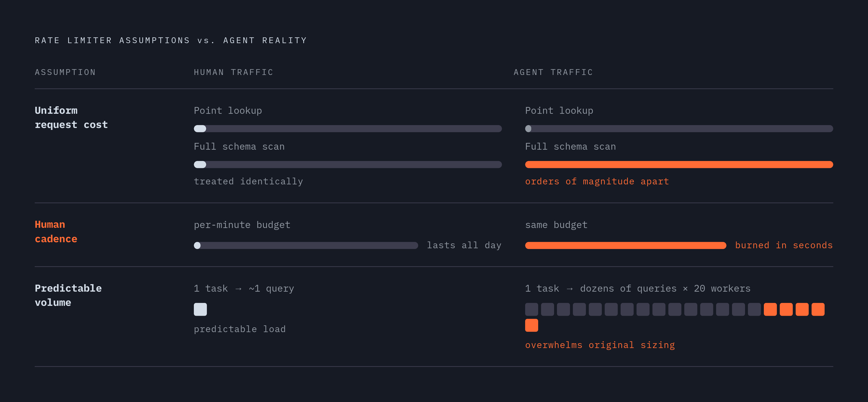
Task: Click the 'per-minute budget' label
Action: click(242, 225)
